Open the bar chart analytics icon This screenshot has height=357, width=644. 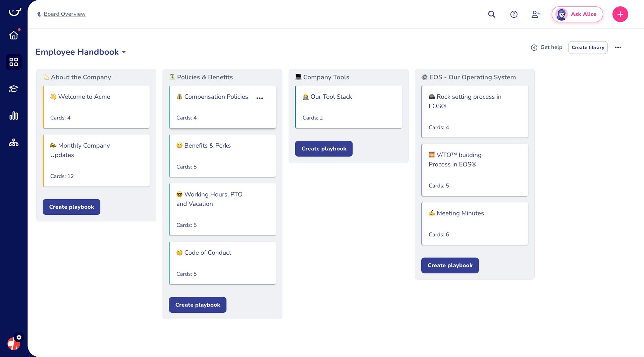[14, 116]
